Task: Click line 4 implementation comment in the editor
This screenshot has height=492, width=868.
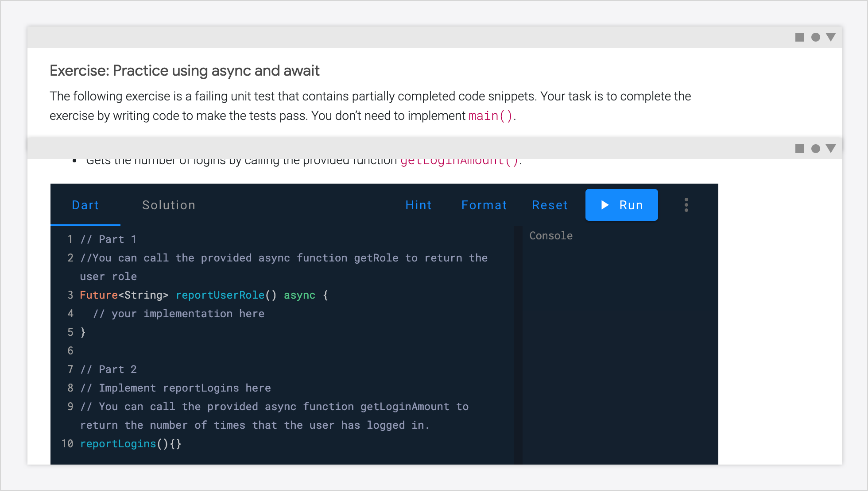Action: point(179,313)
